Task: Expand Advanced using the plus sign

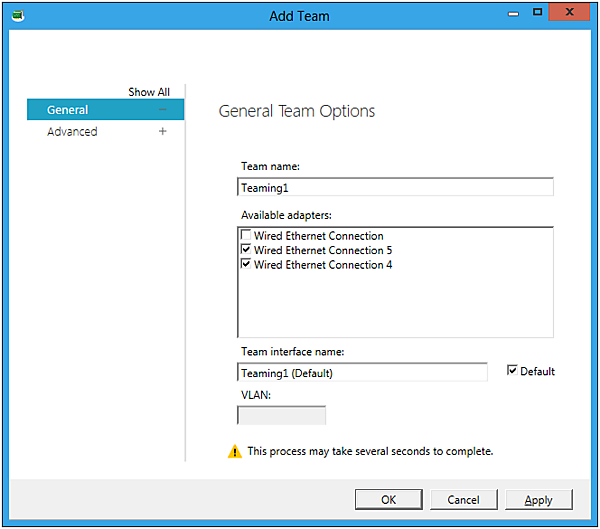Action: click(x=163, y=132)
